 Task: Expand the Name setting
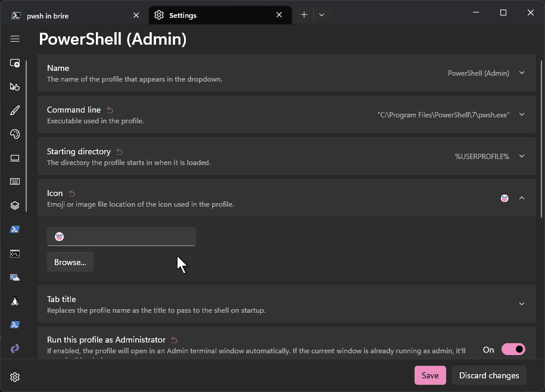[x=522, y=73]
